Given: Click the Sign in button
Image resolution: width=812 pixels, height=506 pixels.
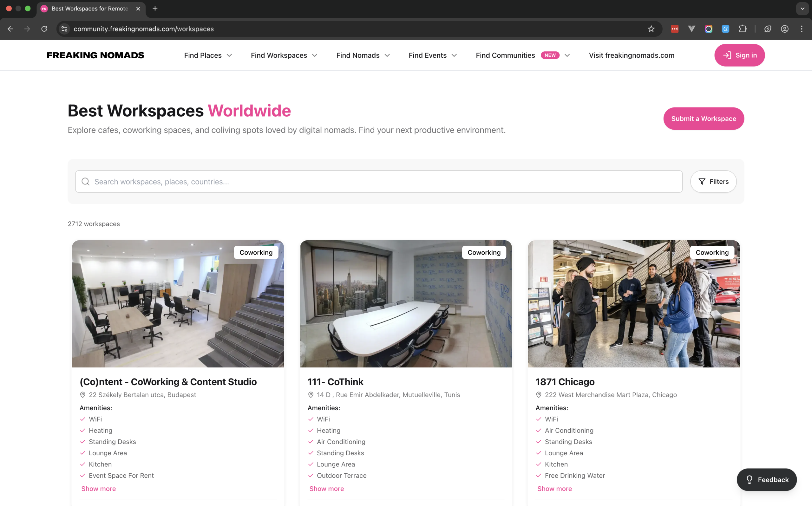Looking at the screenshot, I should click(739, 55).
